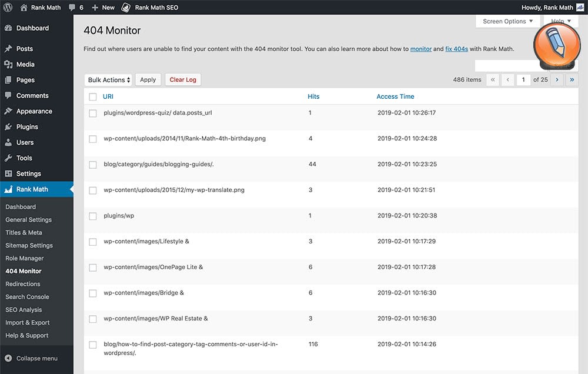Screen dimensions: 588x374
Task: Click the Collapse menu arrow icon
Action: (x=8, y=358)
